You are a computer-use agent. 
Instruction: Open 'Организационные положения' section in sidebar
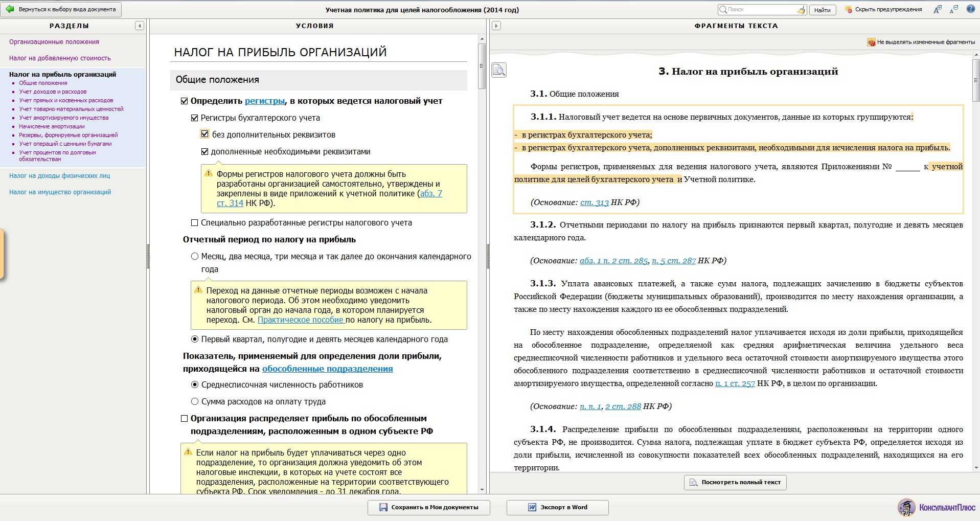point(54,42)
